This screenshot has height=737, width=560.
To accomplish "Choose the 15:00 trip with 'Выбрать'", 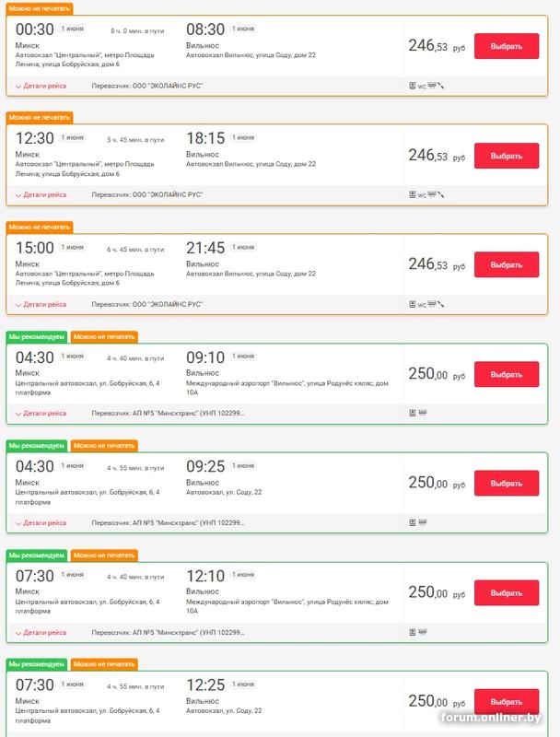I will (x=506, y=265).
